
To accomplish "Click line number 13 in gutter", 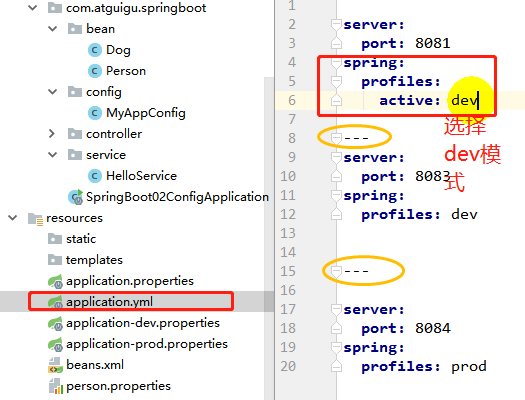I will (x=288, y=233).
